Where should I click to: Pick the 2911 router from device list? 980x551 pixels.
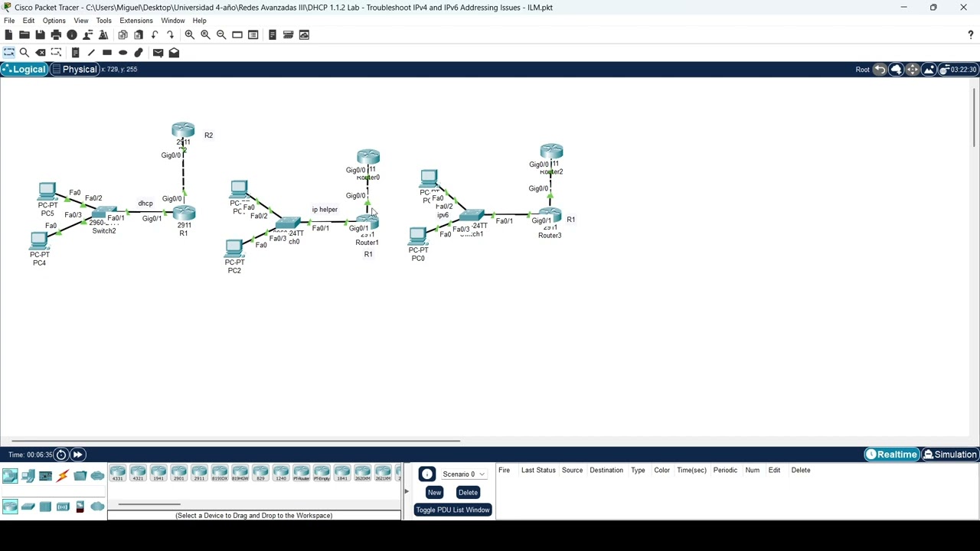[199, 474]
